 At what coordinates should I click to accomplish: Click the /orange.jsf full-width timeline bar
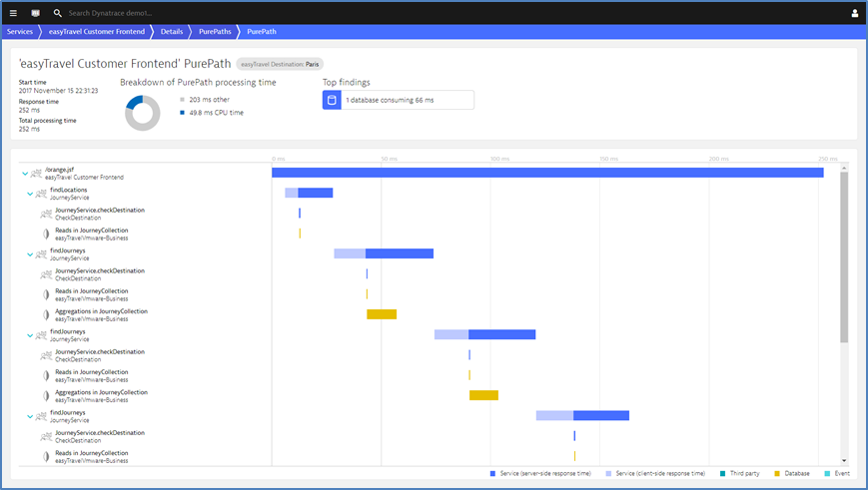click(x=547, y=173)
